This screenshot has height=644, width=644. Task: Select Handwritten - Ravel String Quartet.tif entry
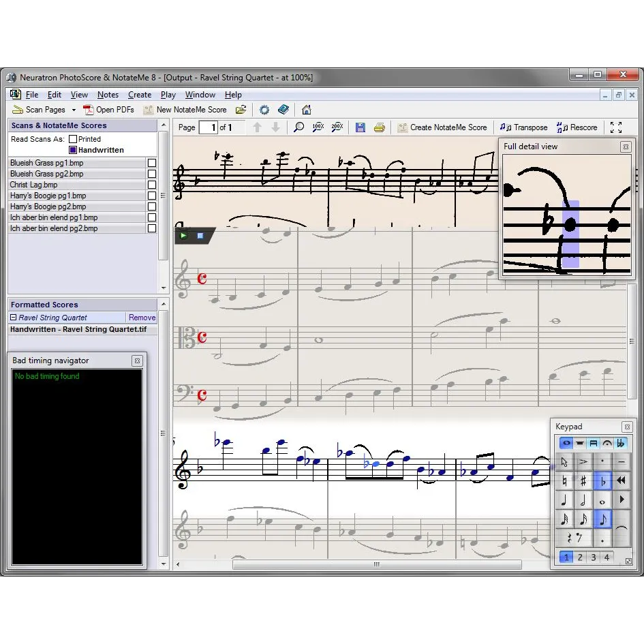tap(78, 329)
